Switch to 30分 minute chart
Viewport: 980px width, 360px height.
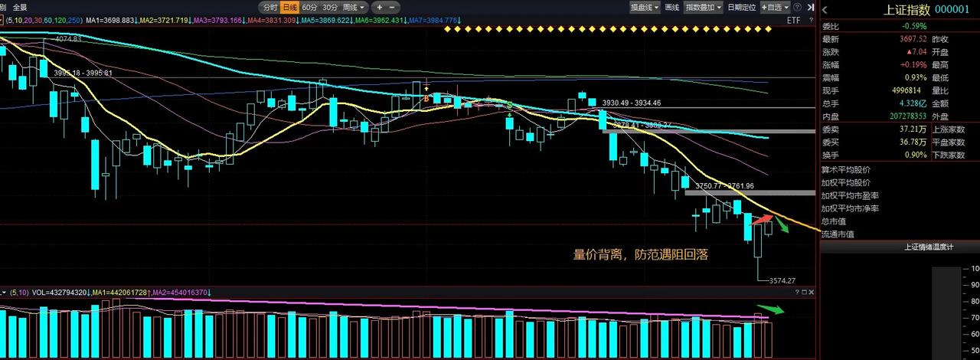(x=329, y=7)
